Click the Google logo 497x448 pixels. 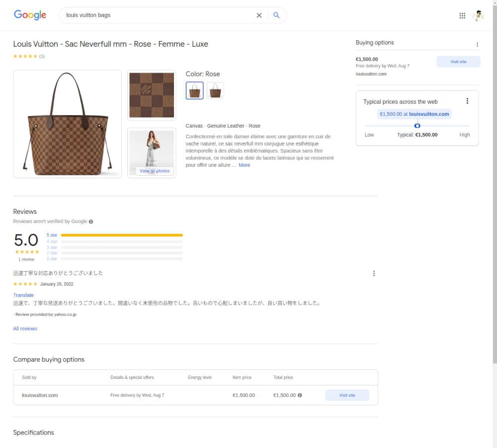pyautogui.click(x=30, y=15)
